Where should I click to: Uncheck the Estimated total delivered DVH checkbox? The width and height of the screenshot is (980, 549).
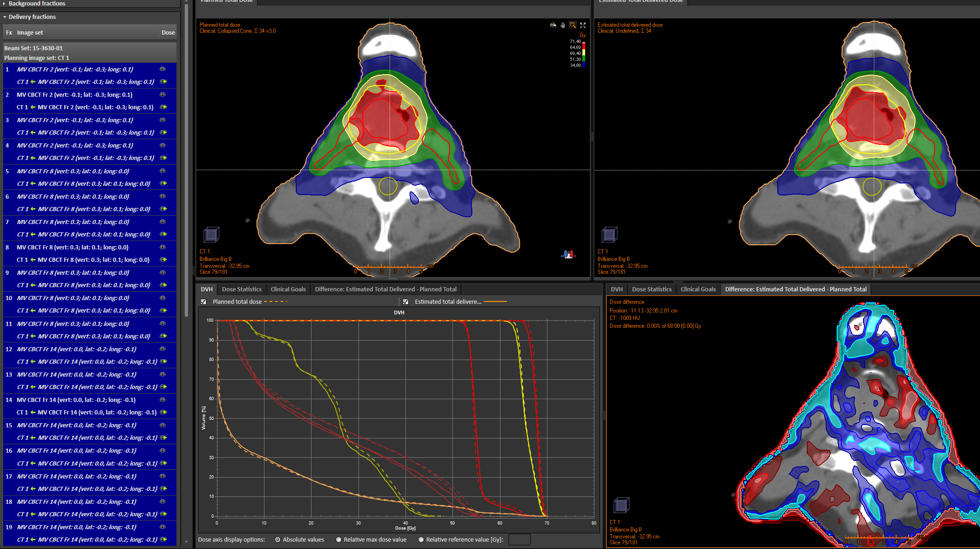pyautogui.click(x=405, y=302)
